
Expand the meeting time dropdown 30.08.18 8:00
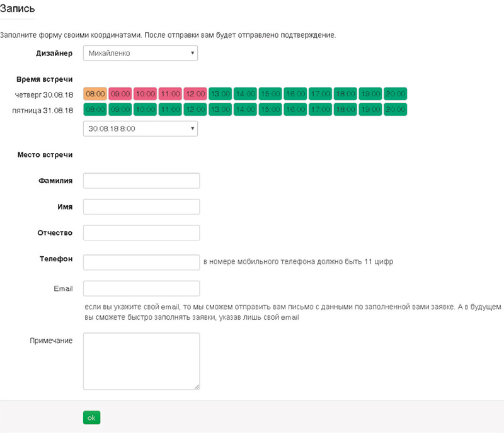(140, 128)
